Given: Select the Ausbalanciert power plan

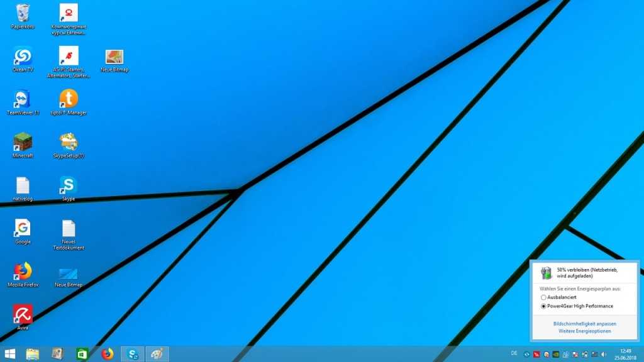Looking at the screenshot, I should point(543,297).
